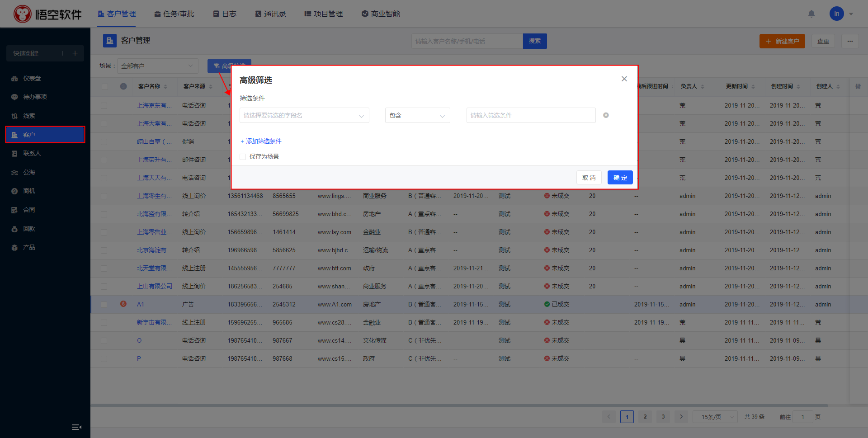Click the more options ellipsis button
The width and height of the screenshot is (868, 438).
click(850, 41)
